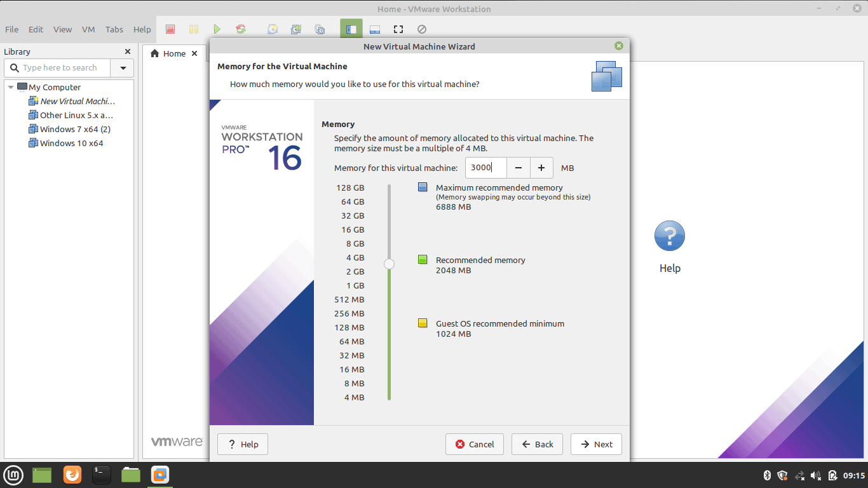
Task: Close the Home tab via its X
Action: [194, 53]
